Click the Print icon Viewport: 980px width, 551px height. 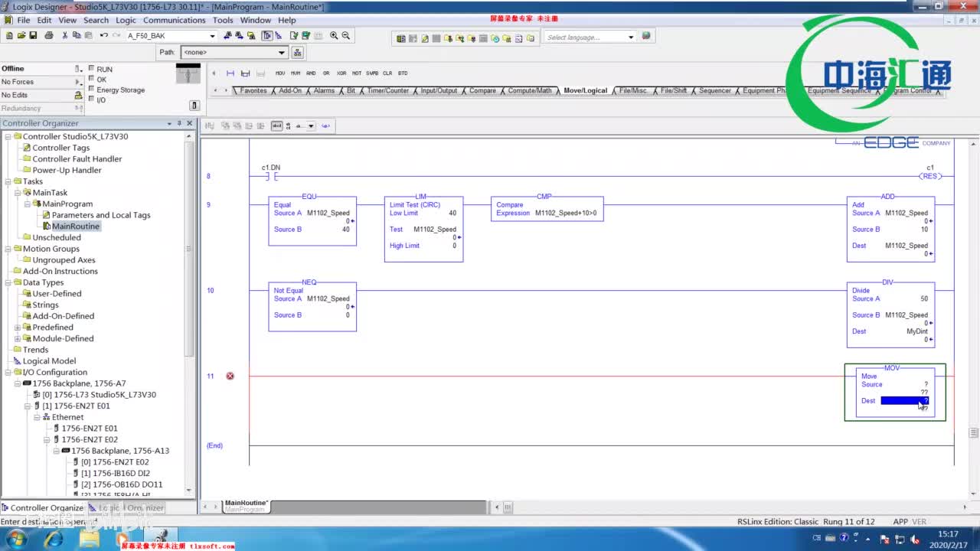(49, 35)
